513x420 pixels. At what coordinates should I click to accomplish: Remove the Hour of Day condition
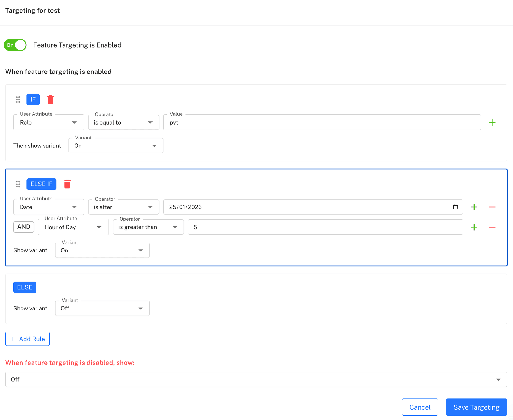tap(492, 227)
